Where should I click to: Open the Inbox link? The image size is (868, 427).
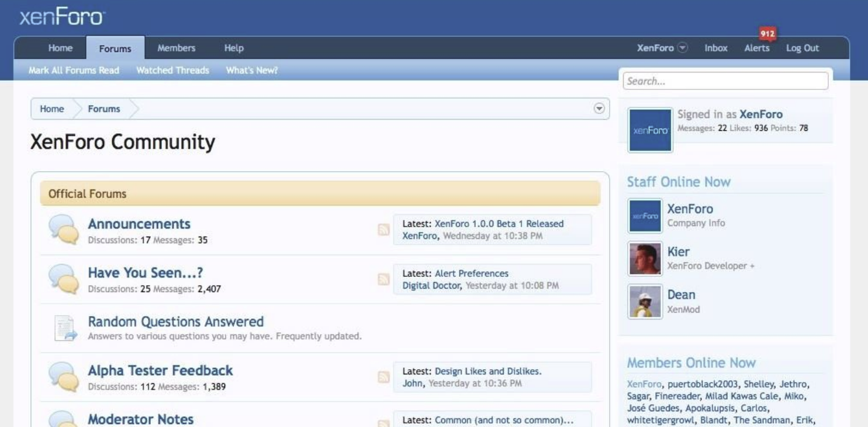tap(716, 48)
